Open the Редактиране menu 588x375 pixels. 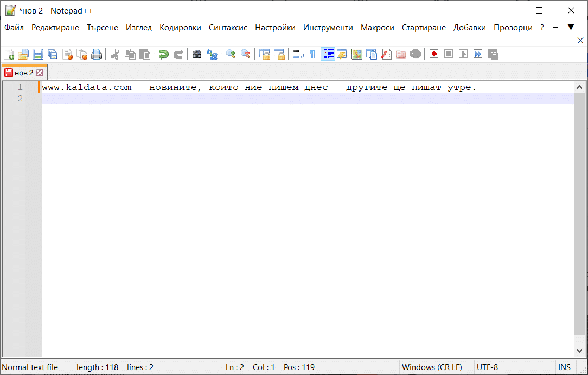(x=55, y=28)
